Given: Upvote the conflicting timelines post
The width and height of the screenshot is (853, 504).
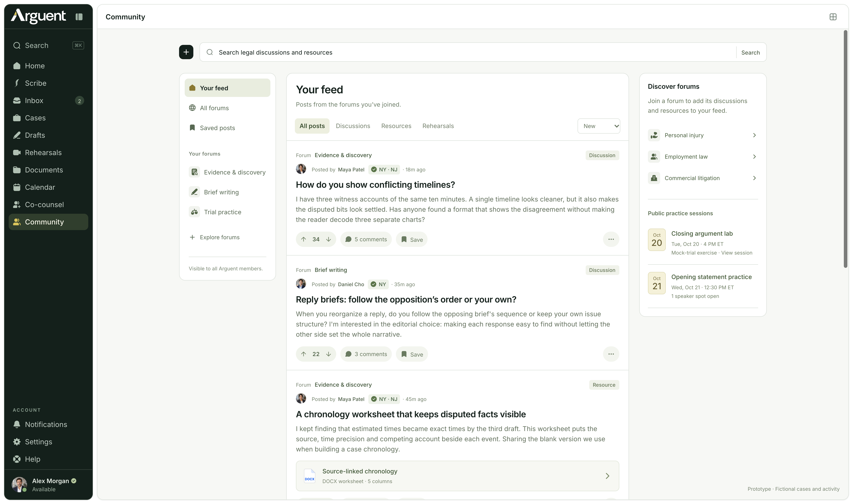Looking at the screenshot, I should coord(304,239).
